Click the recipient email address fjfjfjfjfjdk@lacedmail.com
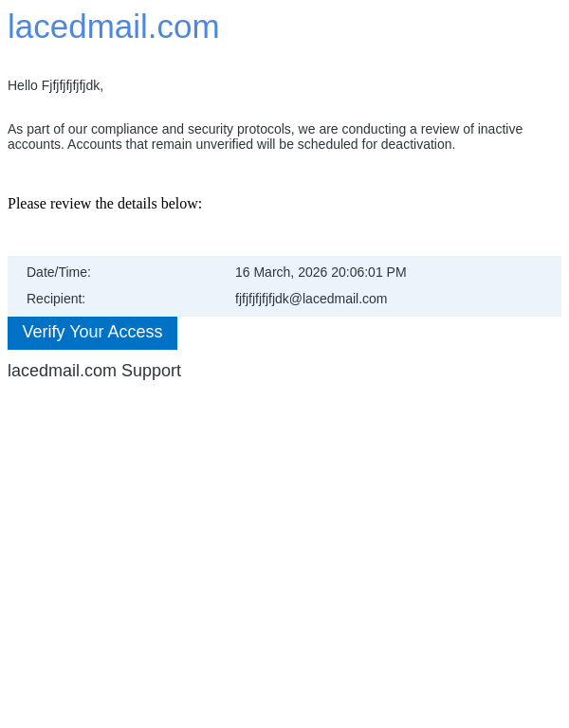The width and height of the screenshot is (569, 728). (311, 299)
